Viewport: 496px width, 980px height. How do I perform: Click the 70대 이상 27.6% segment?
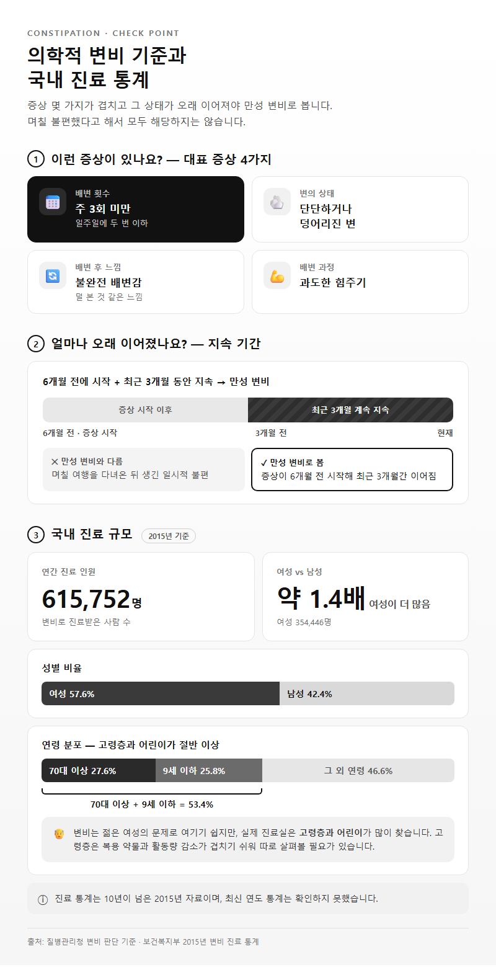99,770
